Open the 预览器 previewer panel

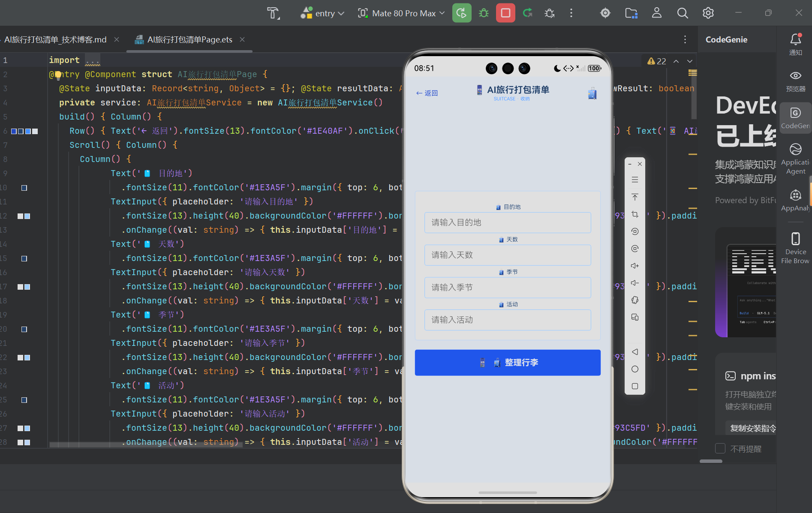pyautogui.click(x=796, y=81)
